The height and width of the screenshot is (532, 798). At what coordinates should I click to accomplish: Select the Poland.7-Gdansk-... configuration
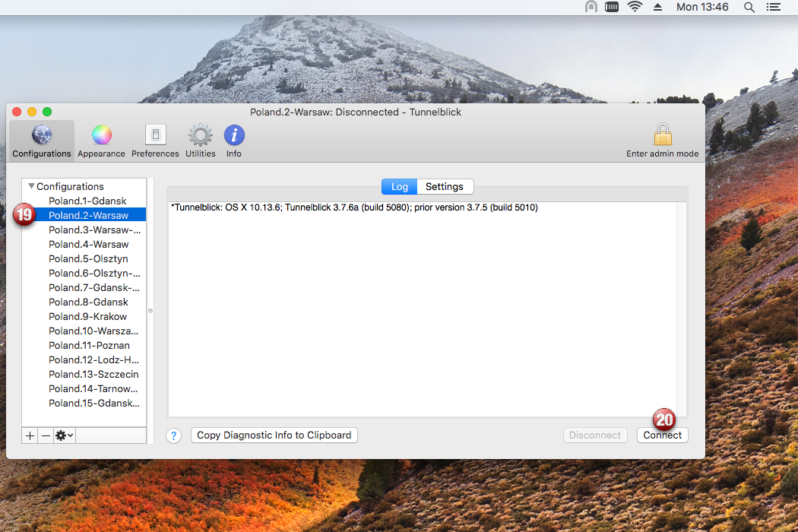coord(84,287)
